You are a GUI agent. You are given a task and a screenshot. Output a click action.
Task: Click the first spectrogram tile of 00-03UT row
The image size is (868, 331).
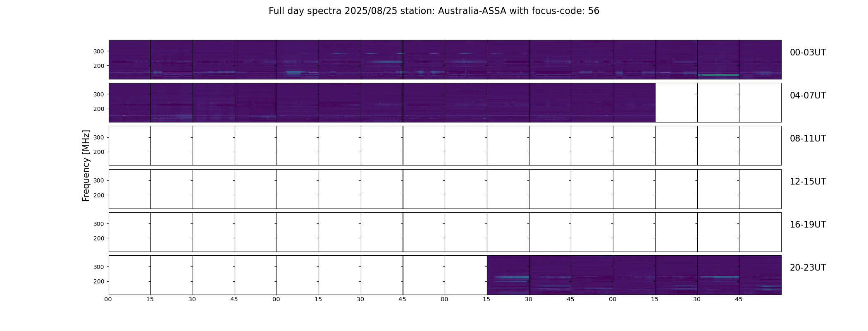[x=130, y=60]
